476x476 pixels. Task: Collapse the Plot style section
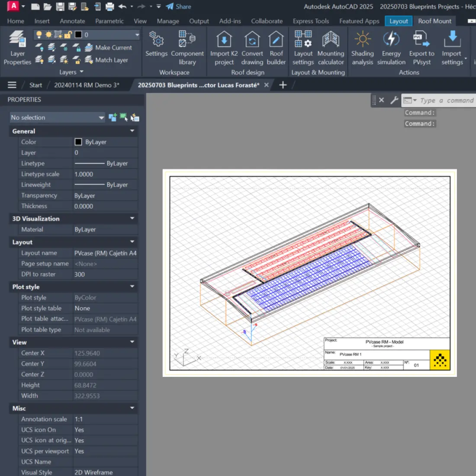click(x=132, y=286)
